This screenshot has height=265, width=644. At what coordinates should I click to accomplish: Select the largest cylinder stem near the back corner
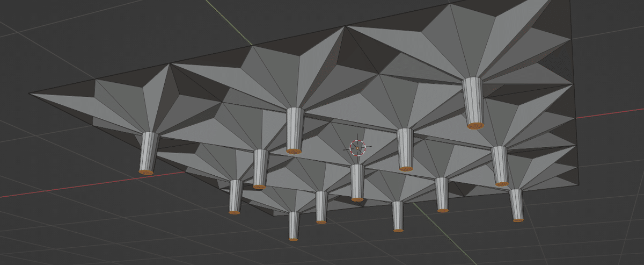click(473, 103)
